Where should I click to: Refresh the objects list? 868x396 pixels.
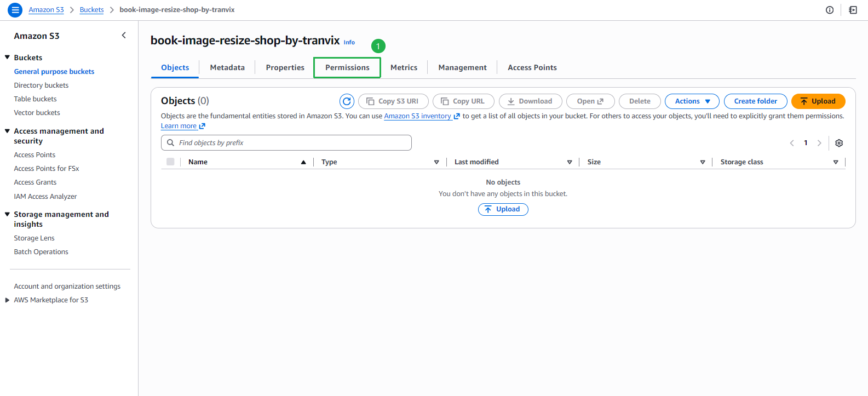(347, 101)
